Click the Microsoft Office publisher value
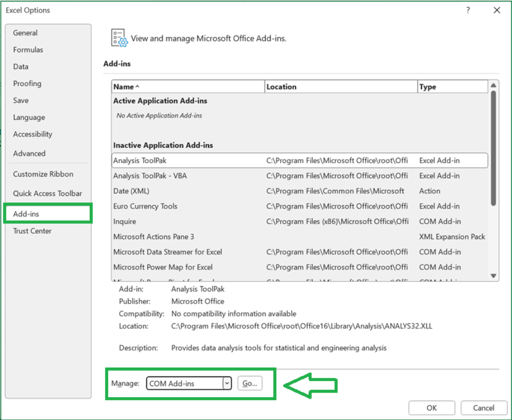This screenshot has width=512, height=420. pos(198,301)
